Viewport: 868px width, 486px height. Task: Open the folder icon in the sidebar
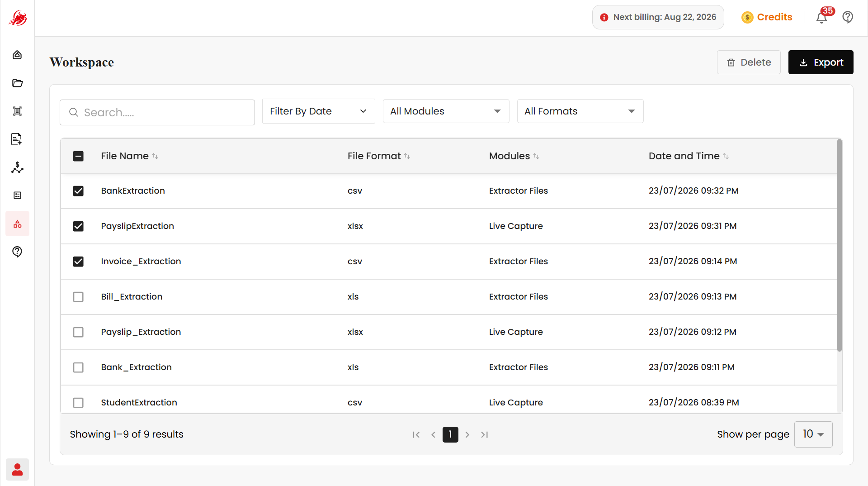coord(17,83)
